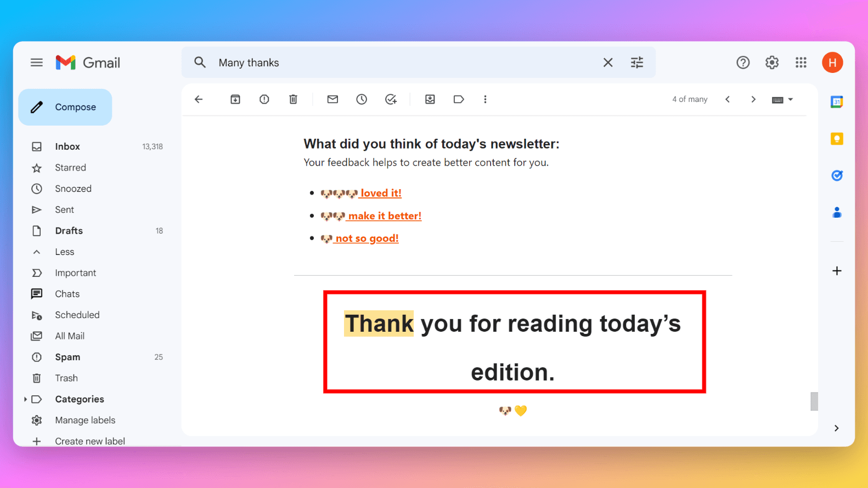Apply a label using the label icon

[459, 99]
